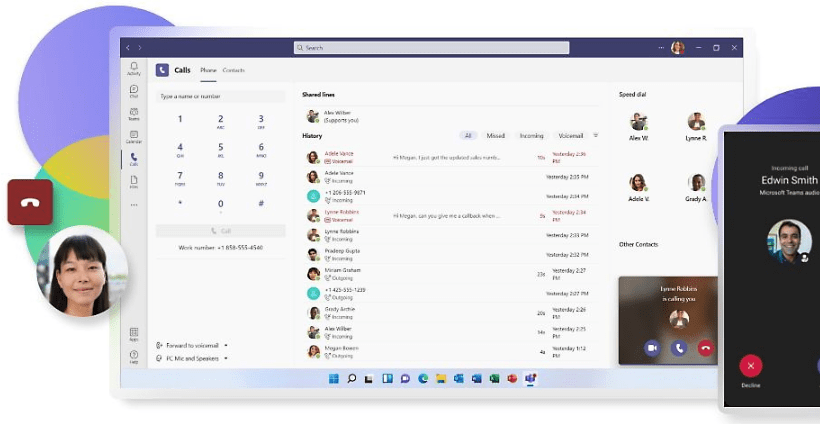Expand the PC Mic and Speakers dropdown

226,359
